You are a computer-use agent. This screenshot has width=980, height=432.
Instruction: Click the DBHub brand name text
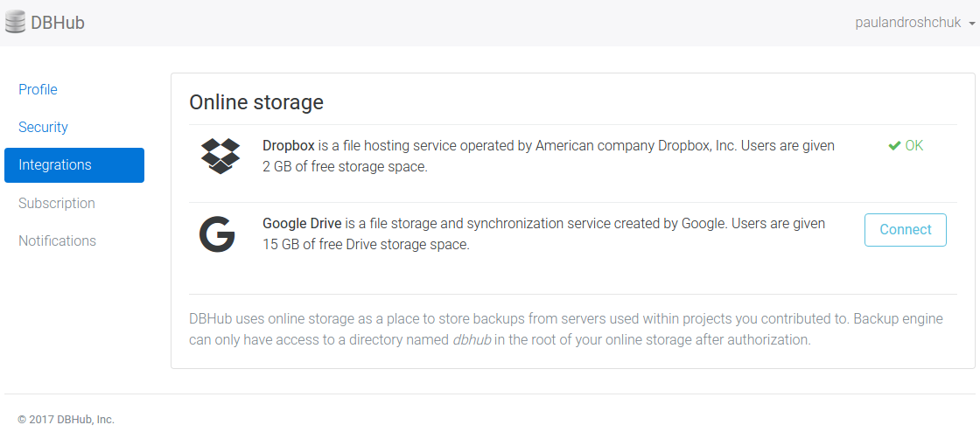(58, 23)
